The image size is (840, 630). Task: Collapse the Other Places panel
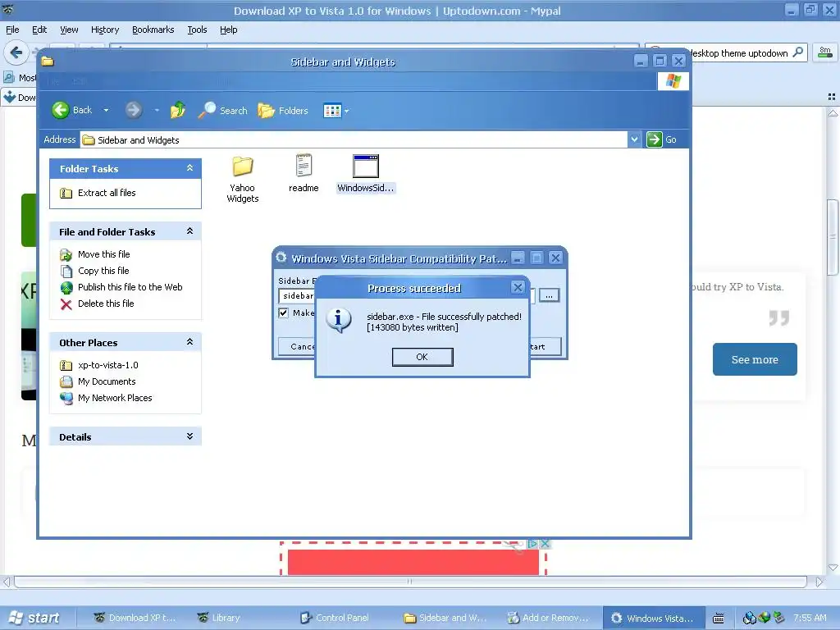pyautogui.click(x=189, y=342)
